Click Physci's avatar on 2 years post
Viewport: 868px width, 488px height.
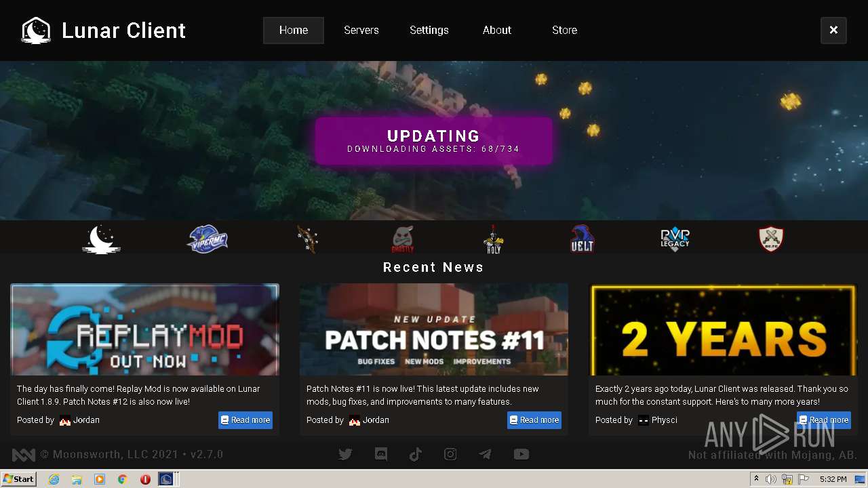click(x=644, y=421)
